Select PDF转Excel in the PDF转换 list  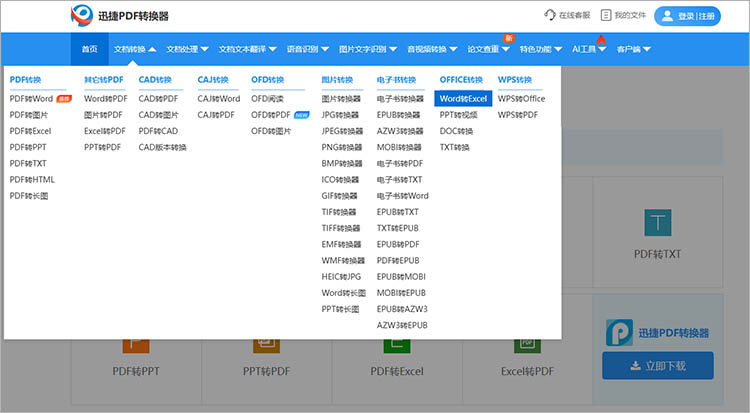coord(30,131)
